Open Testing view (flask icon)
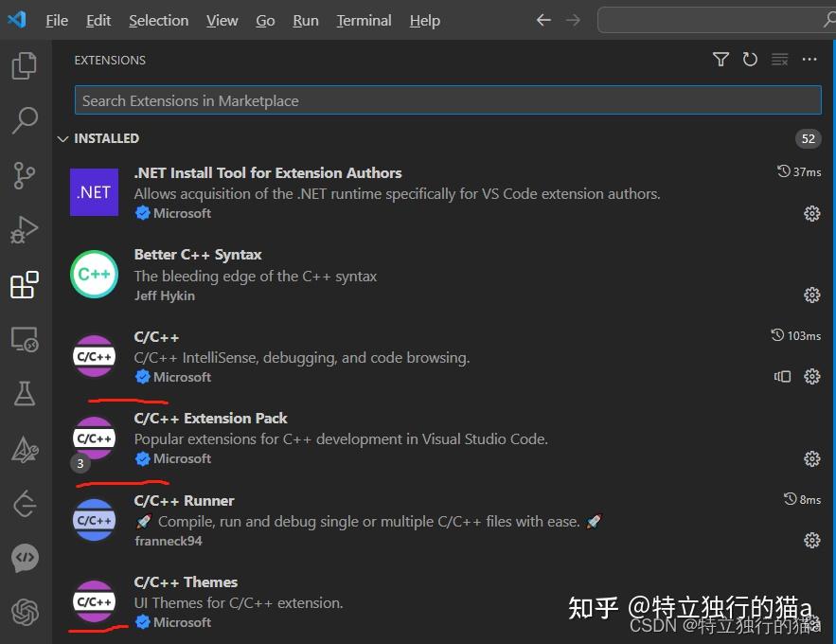Screen dimensions: 836x644 click(25, 393)
